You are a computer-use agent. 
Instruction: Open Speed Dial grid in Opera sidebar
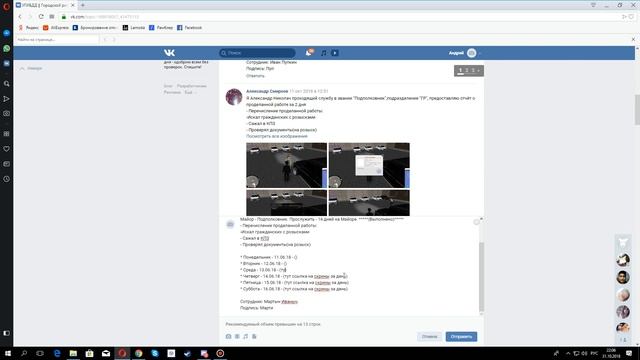(7, 134)
